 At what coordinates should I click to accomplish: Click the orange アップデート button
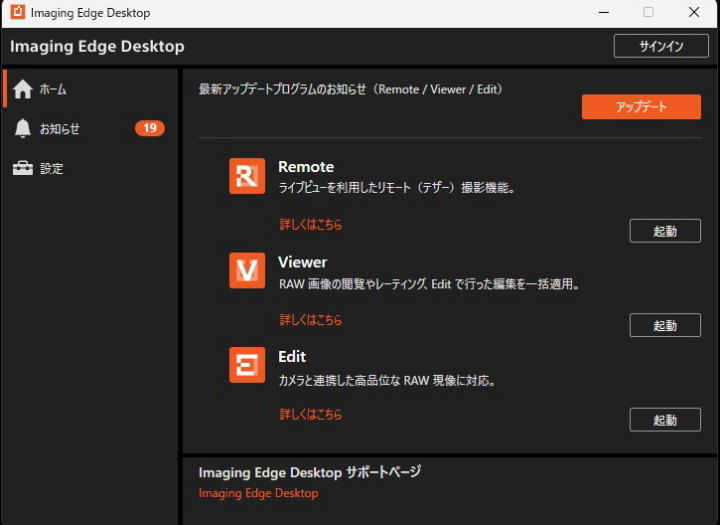(x=641, y=107)
